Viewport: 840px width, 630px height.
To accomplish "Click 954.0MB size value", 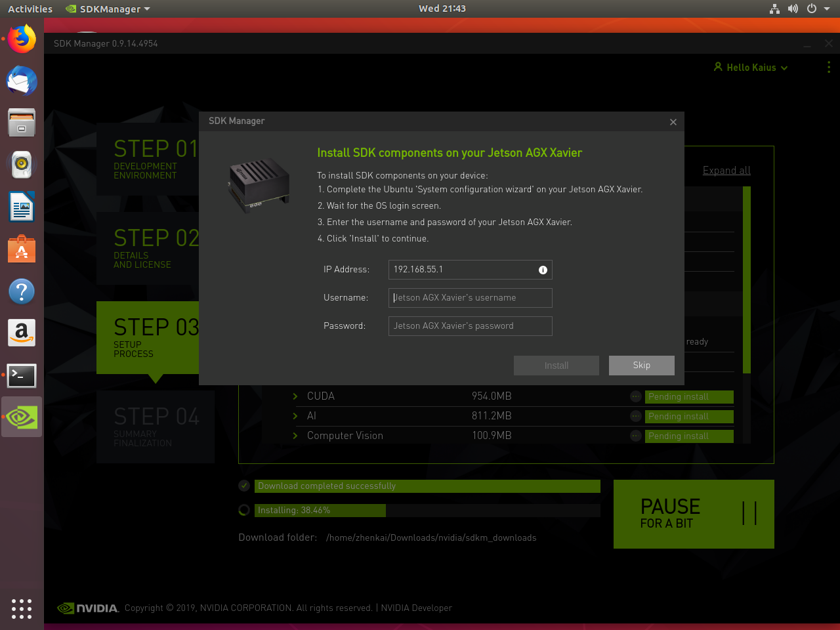I will point(492,396).
